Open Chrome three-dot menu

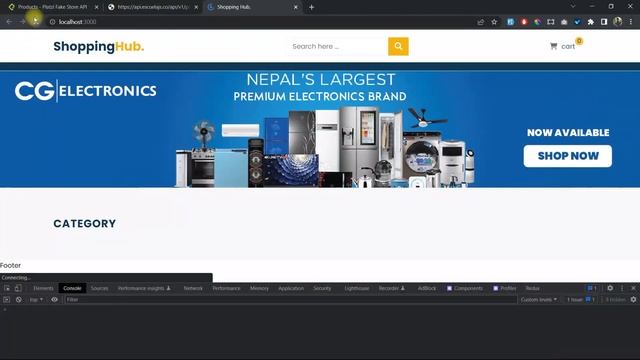tap(631, 22)
